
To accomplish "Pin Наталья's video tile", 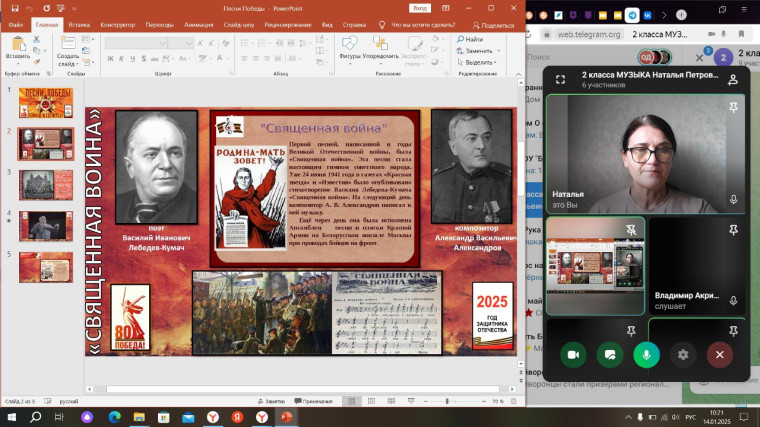I will point(733,107).
